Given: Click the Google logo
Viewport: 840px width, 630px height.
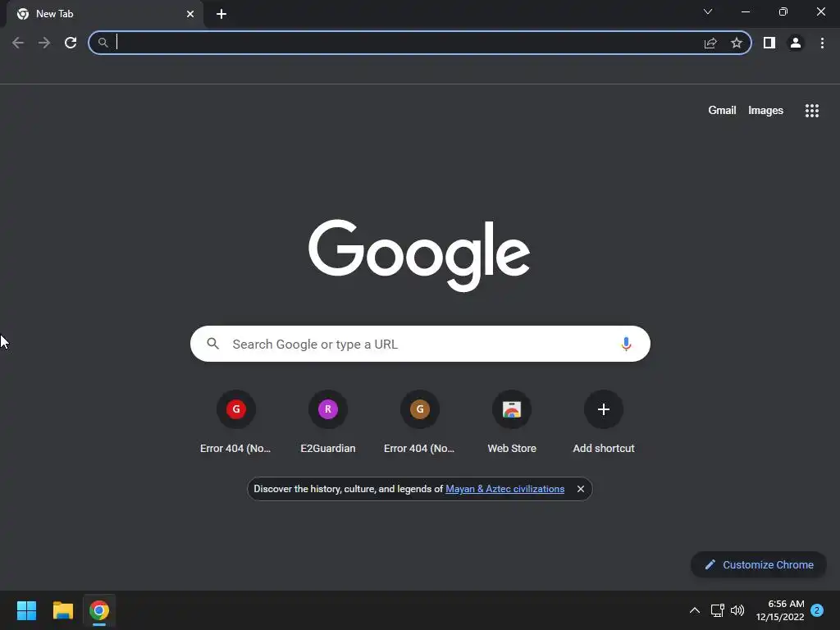Looking at the screenshot, I should 419,255.
